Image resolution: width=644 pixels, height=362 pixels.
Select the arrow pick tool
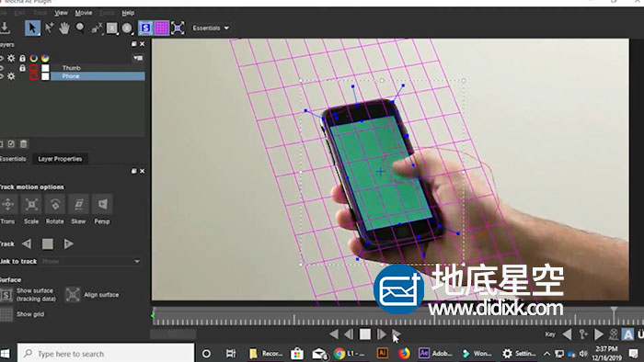(x=32, y=28)
